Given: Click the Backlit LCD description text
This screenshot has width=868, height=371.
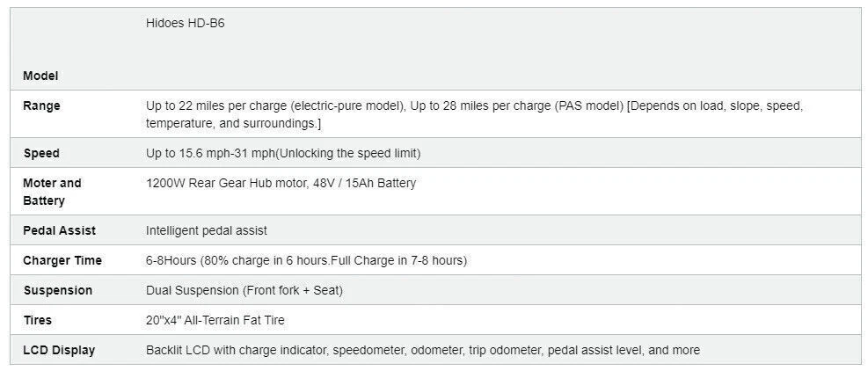Looking at the screenshot, I should (423, 350).
